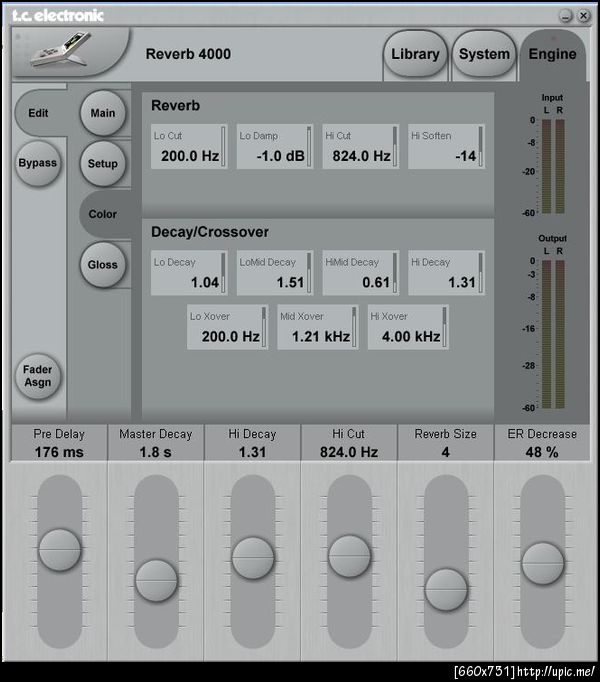600x682 pixels.
Task: Switch to the Engine tab
Action: [x=552, y=54]
